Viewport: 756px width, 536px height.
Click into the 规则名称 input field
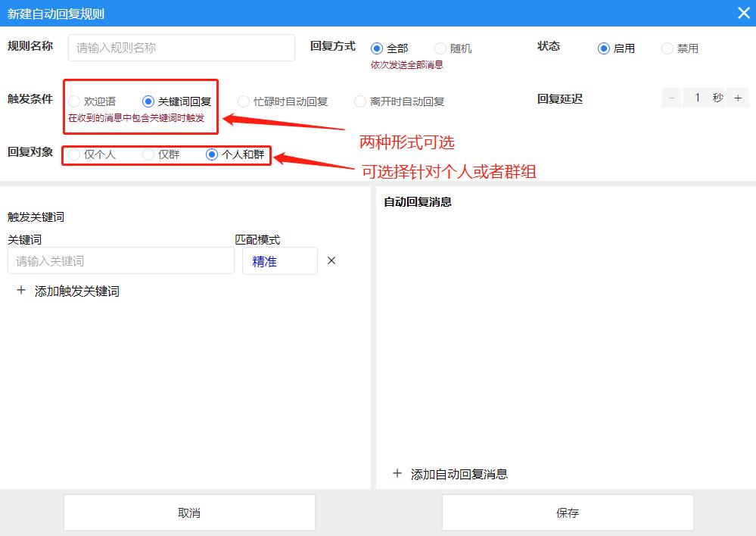(x=181, y=47)
